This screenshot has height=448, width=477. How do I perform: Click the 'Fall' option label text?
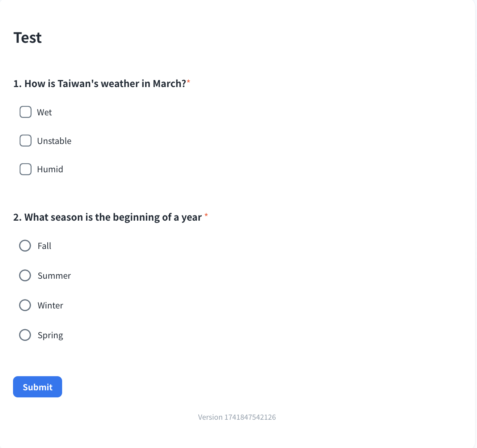point(44,246)
